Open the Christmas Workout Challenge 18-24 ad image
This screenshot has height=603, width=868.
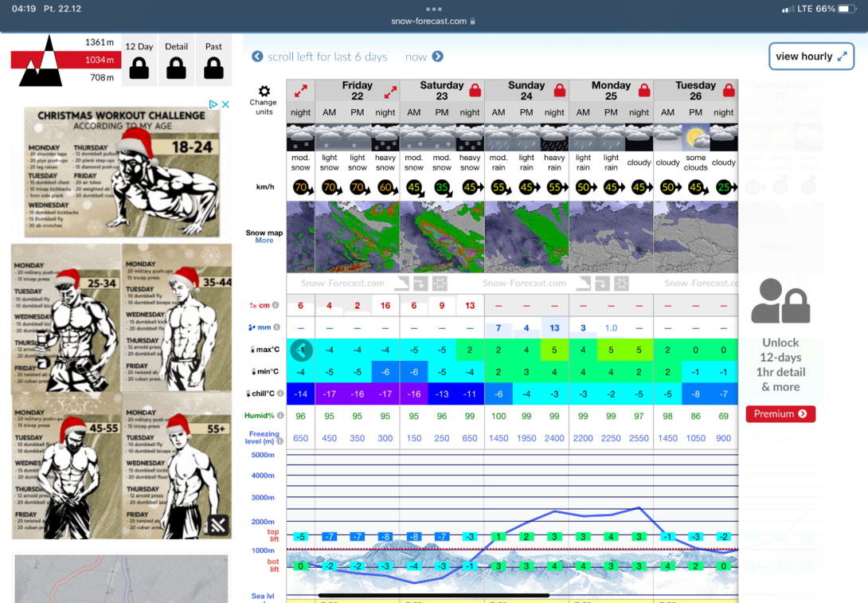[x=122, y=173]
